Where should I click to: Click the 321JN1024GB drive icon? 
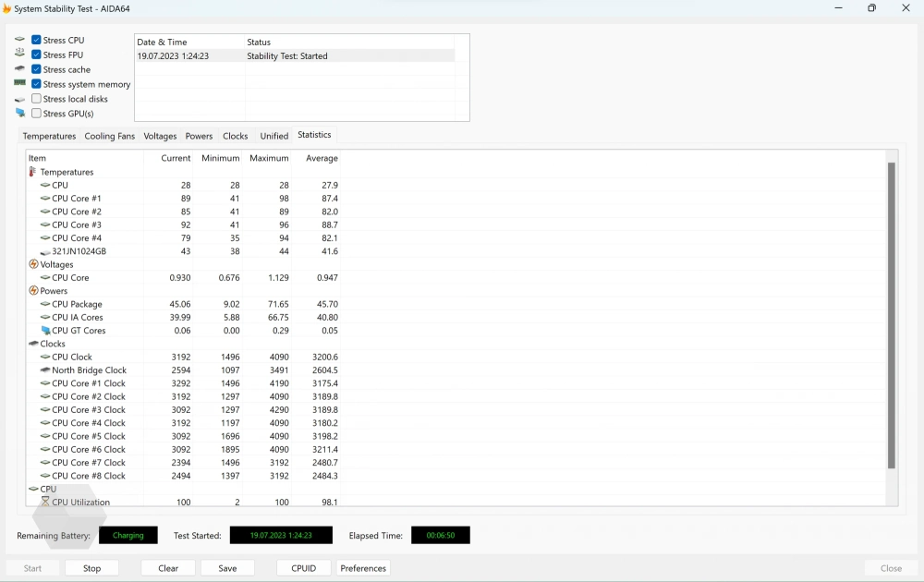tap(45, 251)
